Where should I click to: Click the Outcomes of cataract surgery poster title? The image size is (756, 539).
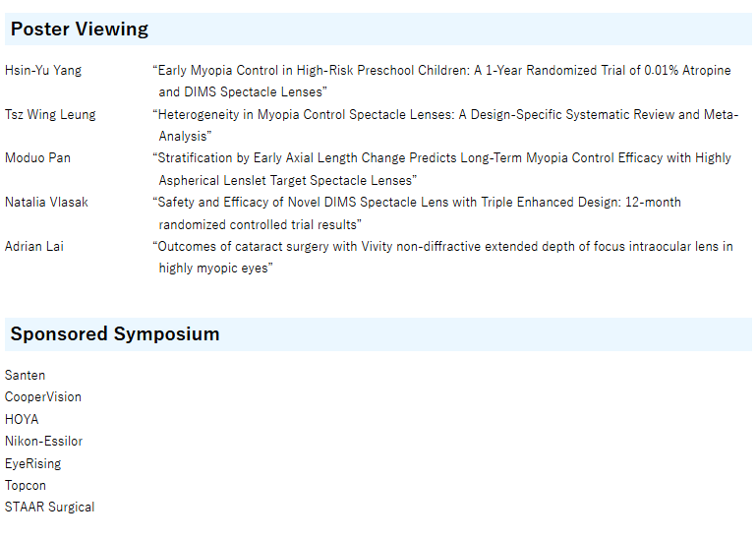pyautogui.click(x=442, y=247)
